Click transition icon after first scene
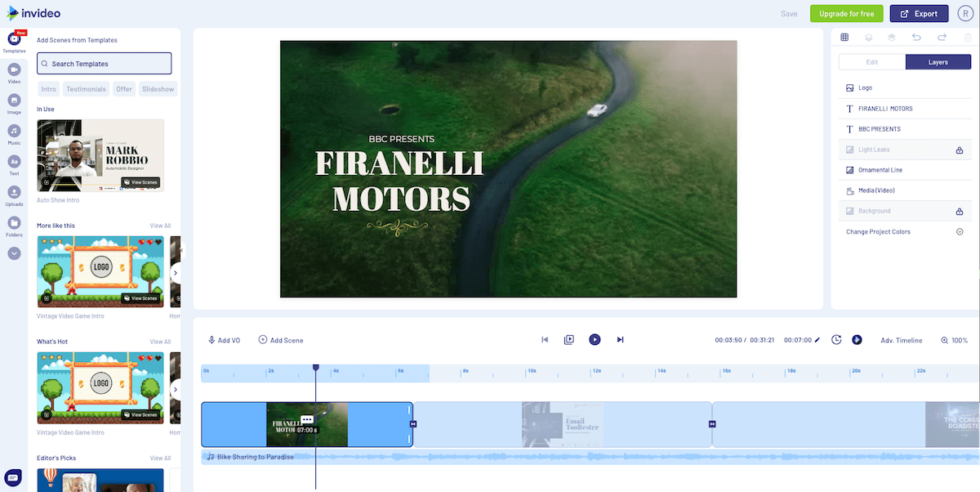Image resolution: width=980 pixels, height=492 pixels. [413, 424]
